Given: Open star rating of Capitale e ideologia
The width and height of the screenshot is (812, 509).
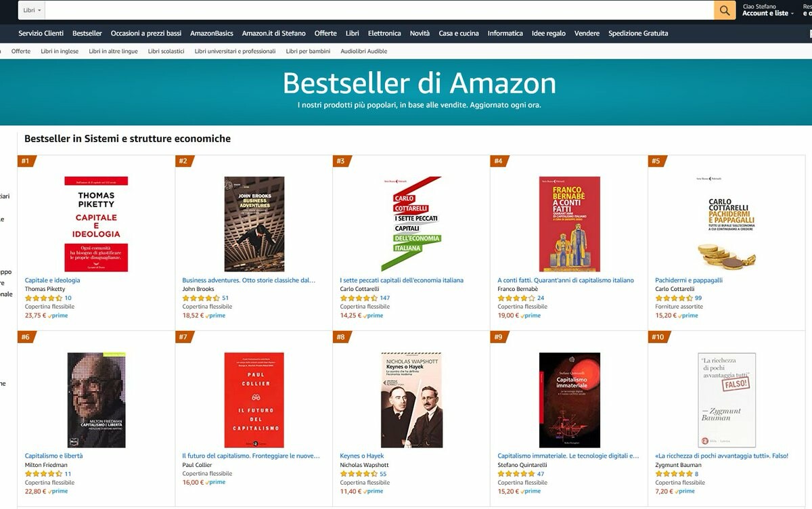Looking at the screenshot, I should 44,298.
